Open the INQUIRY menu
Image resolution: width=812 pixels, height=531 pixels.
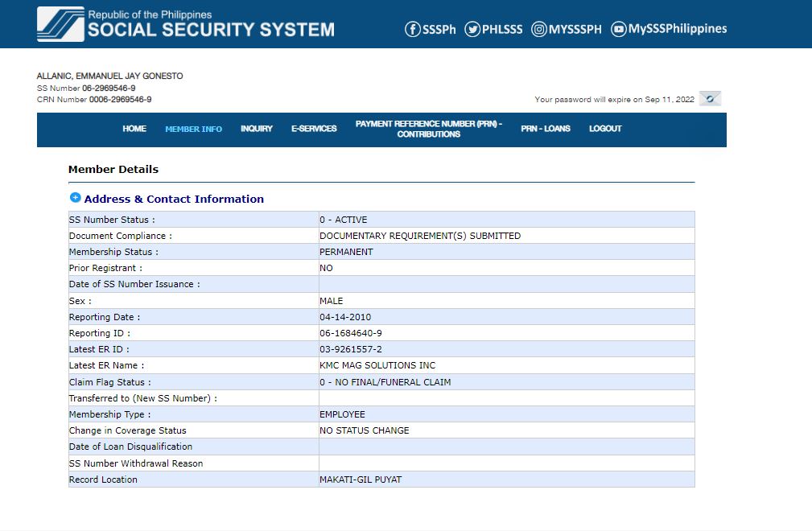pos(256,129)
